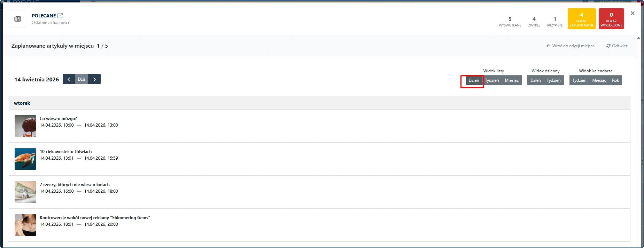The width and height of the screenshot is (644, 248).
Task: Select list view Miesiąc
Action: pos(511,80)
